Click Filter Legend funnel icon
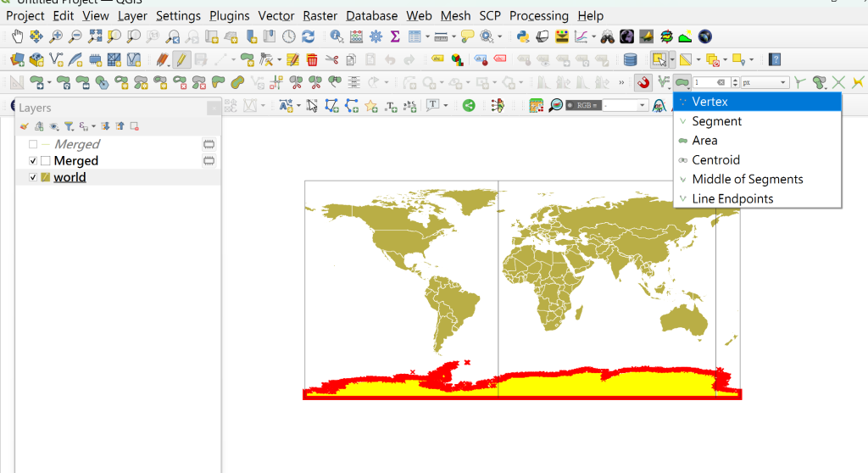The width and height of the screenshot is (868, 473). coord(69,126)
